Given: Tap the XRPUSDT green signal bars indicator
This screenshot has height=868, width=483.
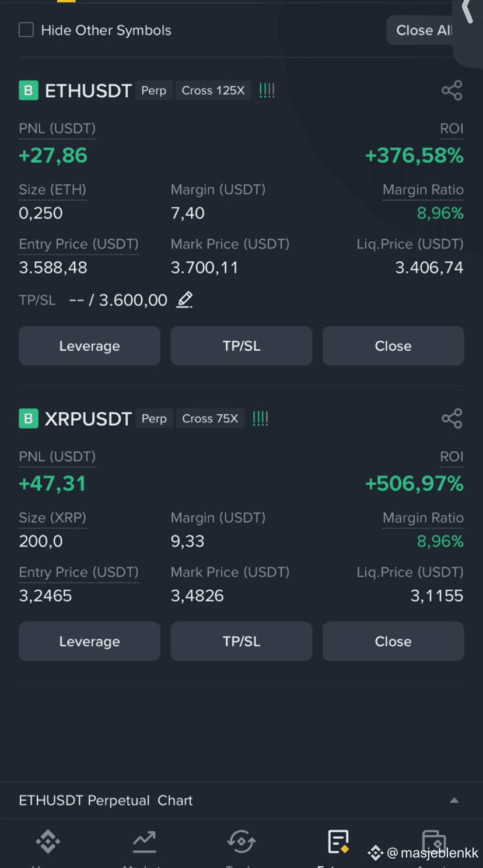Looking at the screenshot, I should tap(260, 418).
